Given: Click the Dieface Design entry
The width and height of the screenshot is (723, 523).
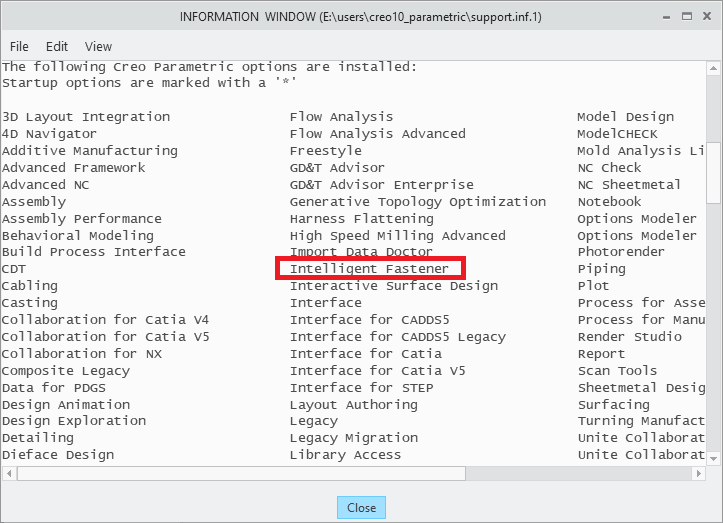Looking at the screenshot, I should click(58, 455).
